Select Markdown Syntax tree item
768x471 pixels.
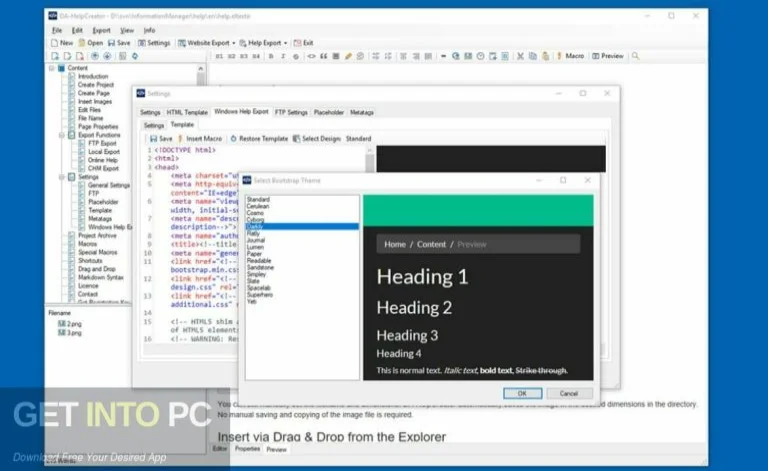[100, 278]
